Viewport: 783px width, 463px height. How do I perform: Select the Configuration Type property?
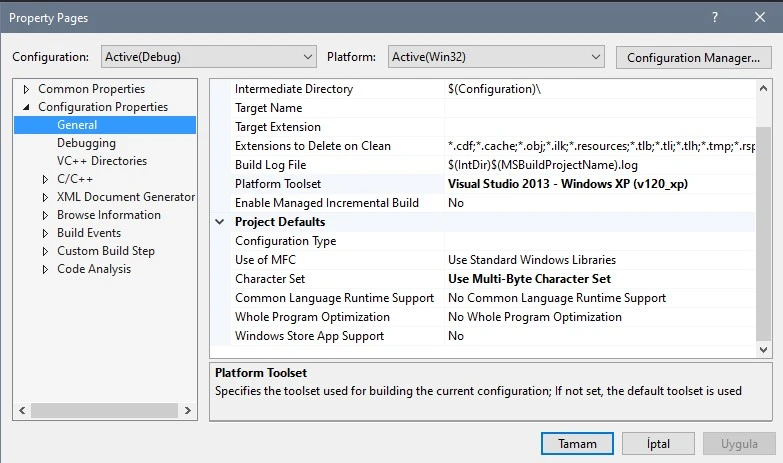(285, 241)
